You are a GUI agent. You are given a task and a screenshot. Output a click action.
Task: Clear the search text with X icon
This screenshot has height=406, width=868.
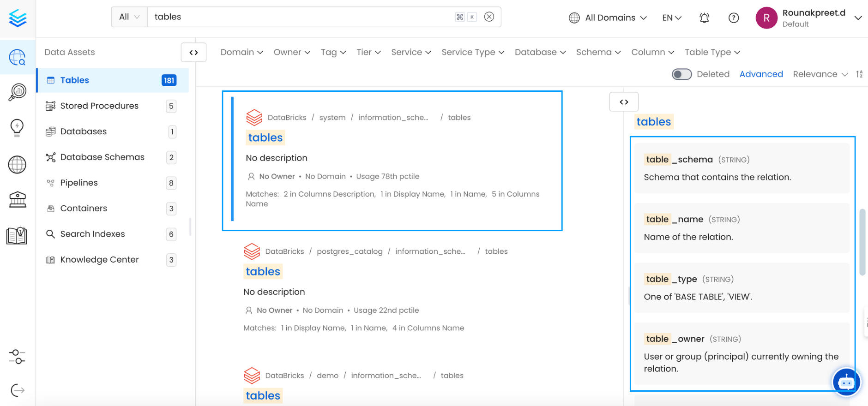pyautogui.click(x=489, y=17)
